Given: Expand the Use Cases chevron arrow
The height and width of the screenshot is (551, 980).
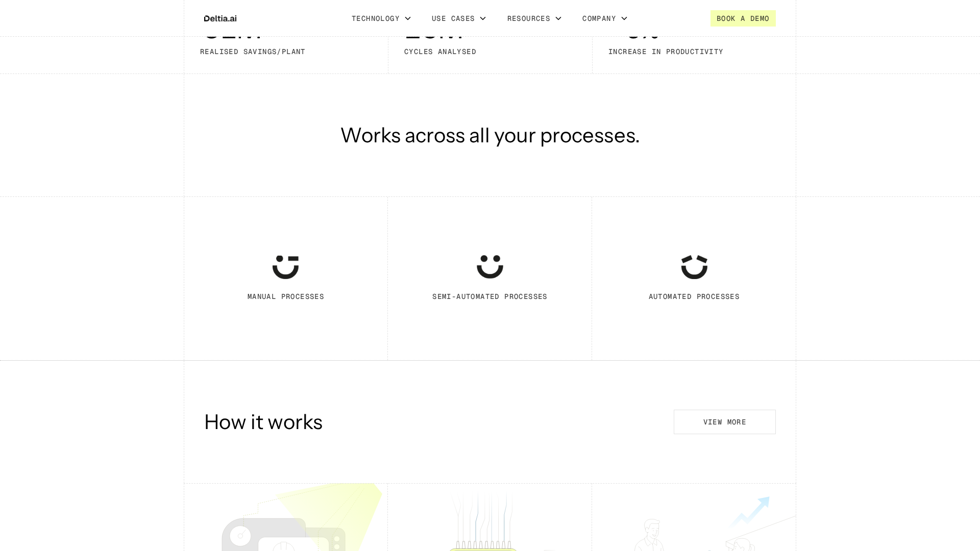Looking at the screenshot, I should (x=483, y=18).
